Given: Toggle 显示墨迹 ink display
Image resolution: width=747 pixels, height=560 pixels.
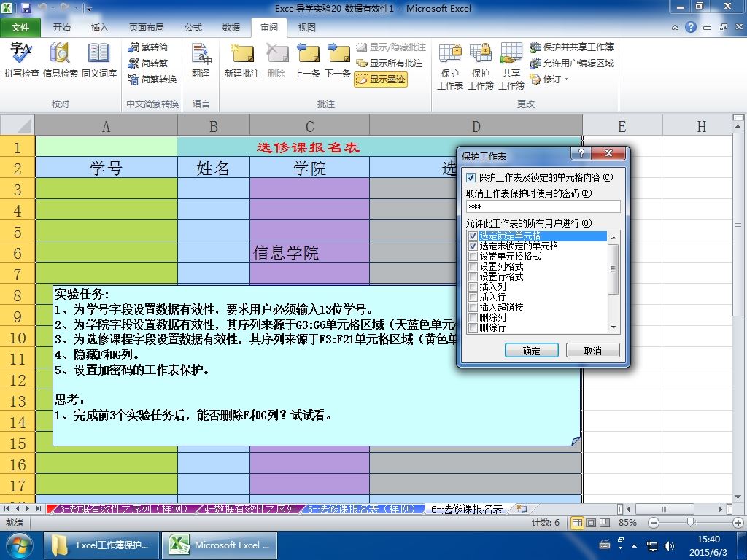Looking at the screenshot, I should click(381, 79).
